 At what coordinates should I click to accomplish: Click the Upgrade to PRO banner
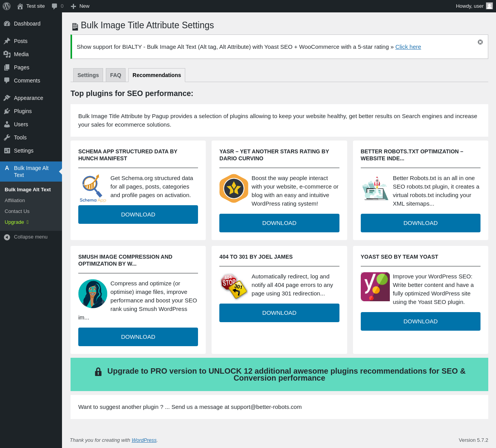(279, 374)
